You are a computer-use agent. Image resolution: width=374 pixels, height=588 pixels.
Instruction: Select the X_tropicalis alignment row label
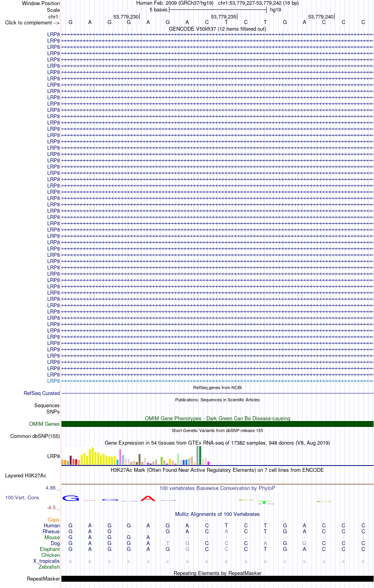coord(46,561)
